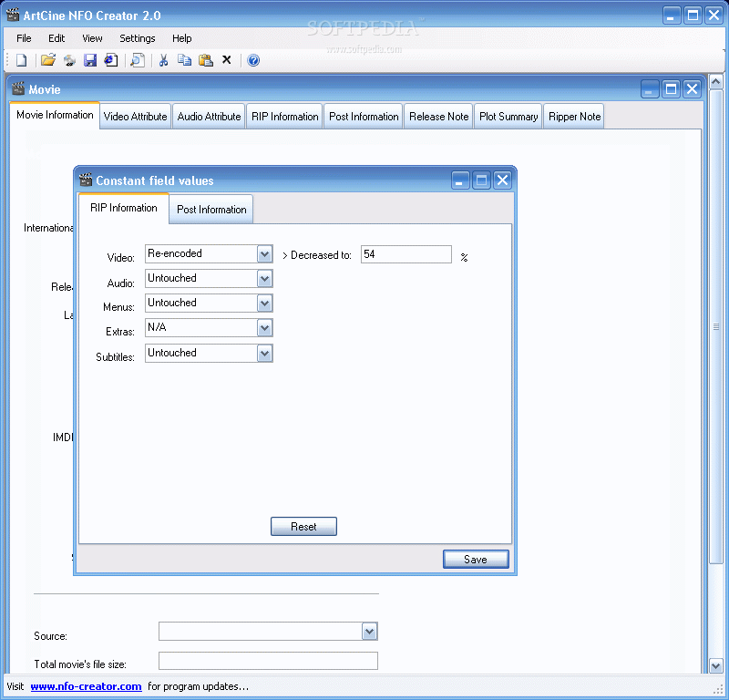Switch to Audio Attribute tab
Image resolution: width=729 pixels, height=700 pixels.
point(209,117)
